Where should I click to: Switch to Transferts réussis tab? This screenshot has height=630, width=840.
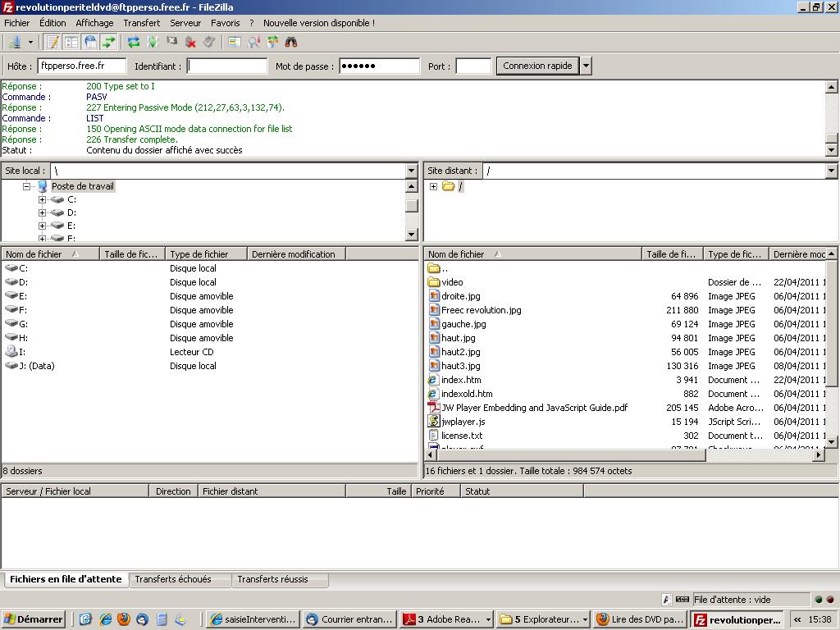pyautogui.click(x=280, y=580)
